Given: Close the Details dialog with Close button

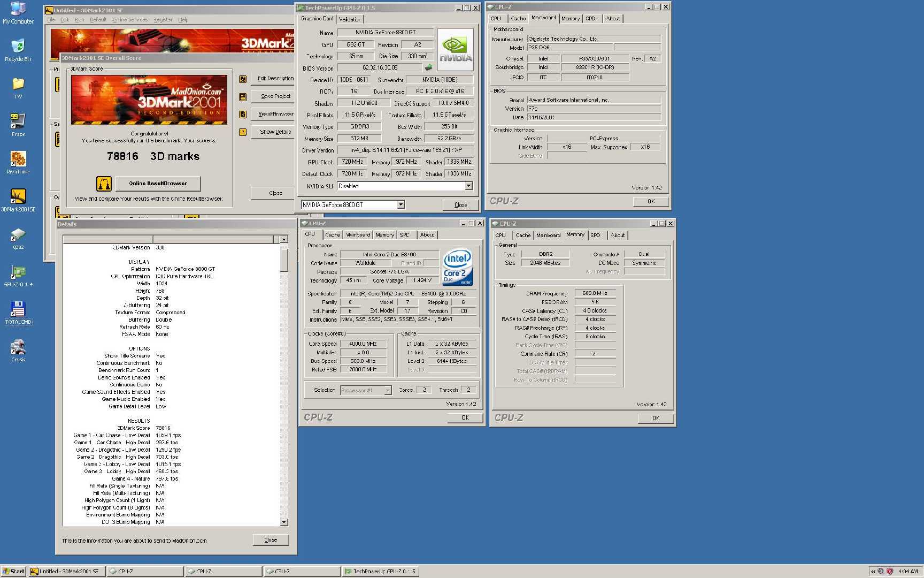Looking at the screenshot, I should tap(271, 540).
